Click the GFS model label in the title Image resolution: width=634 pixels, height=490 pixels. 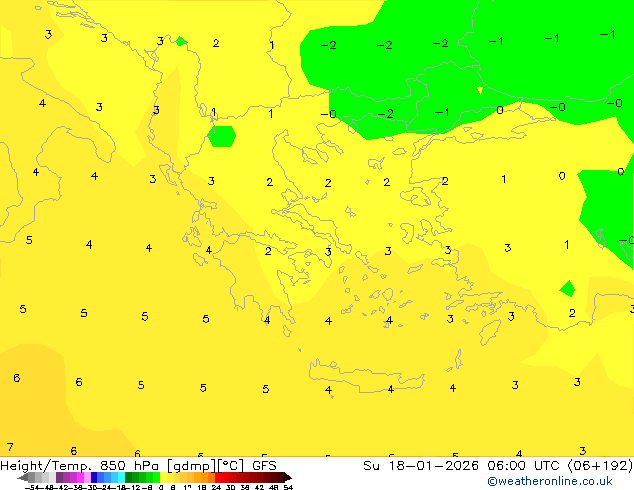264,465
